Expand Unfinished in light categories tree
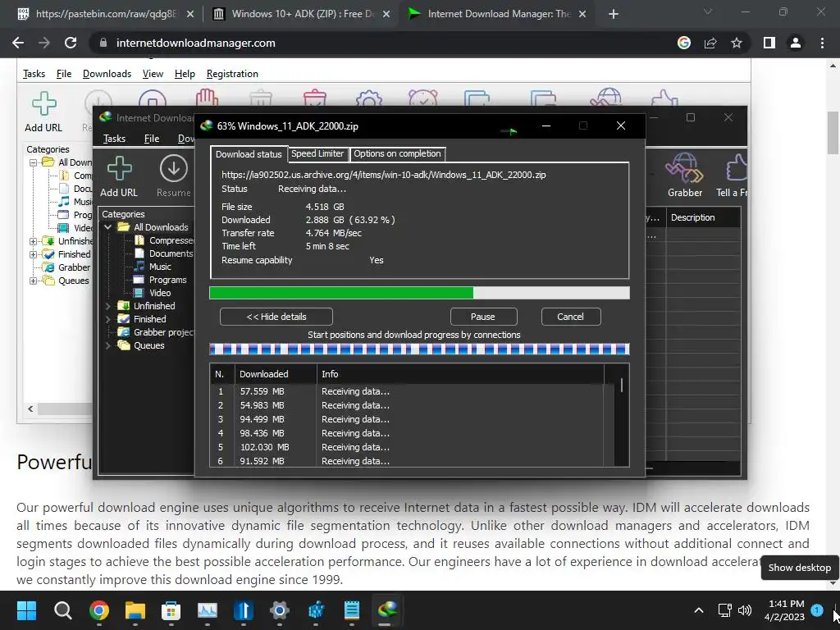The width and height of the screenshot is (840, 630). [x=33, y=241]
